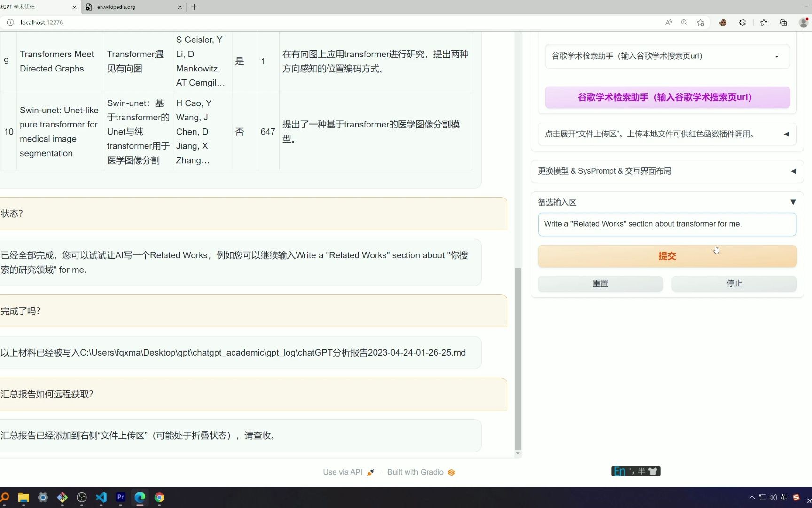Open Google Chrome from the taskbar
The height and width of the screenshot is (508, 812).
(x=159, y=498)
